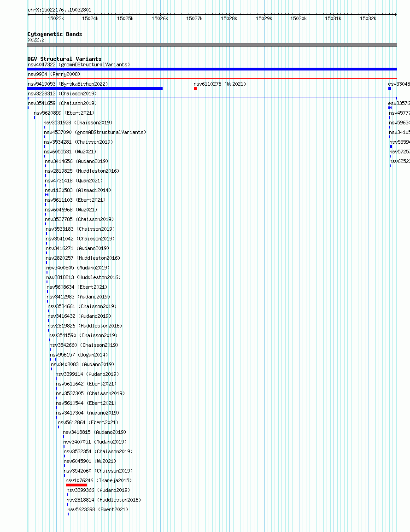Screen dimensions: 410x532
Task: Click the 15027k position on the ruler
Action: (194, 19)
